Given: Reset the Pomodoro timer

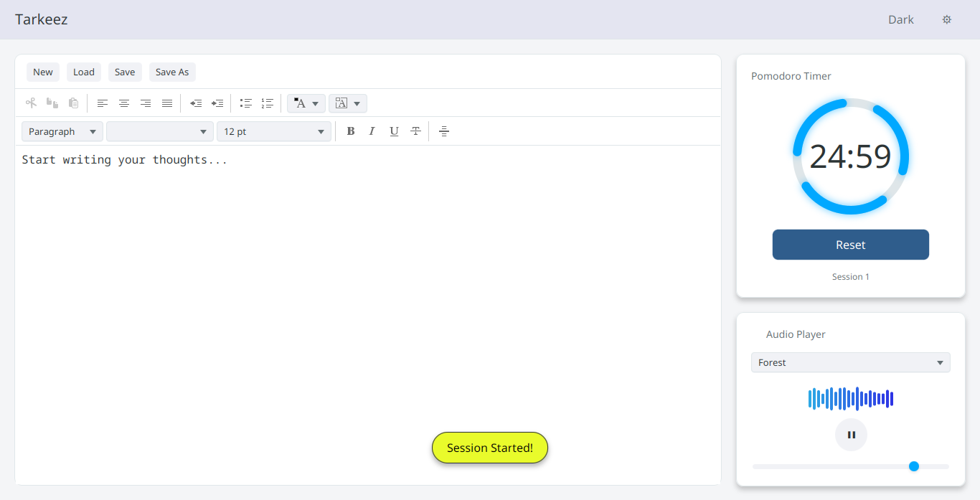Looking at the screenshot, I should pos(851,245).
